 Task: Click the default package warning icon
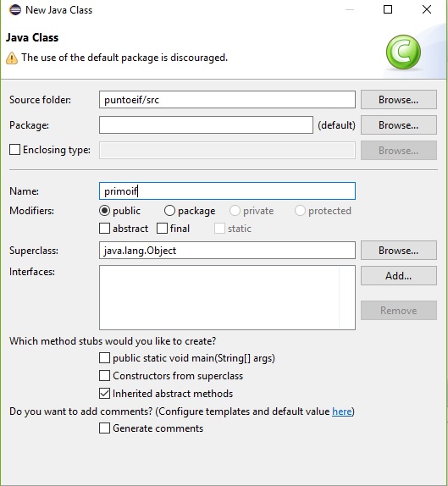(x=12, y=58)
